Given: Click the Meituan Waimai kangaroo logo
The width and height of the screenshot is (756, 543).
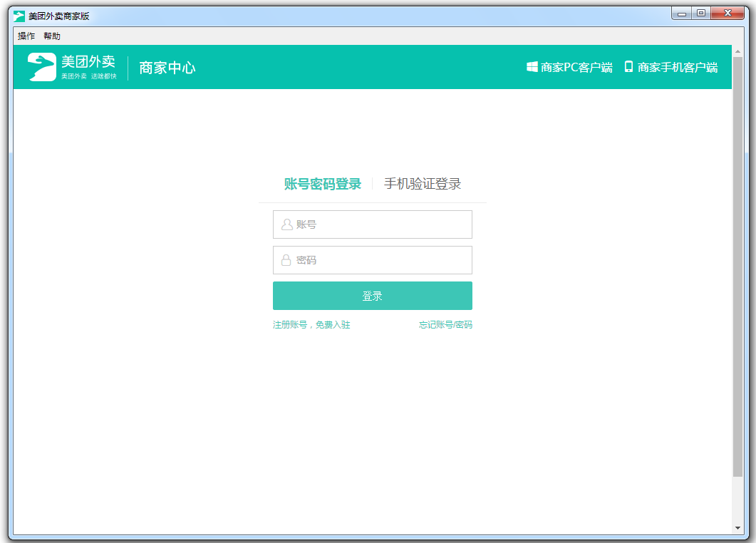Looking at the screenshot, I should click(x=41, y=67).
